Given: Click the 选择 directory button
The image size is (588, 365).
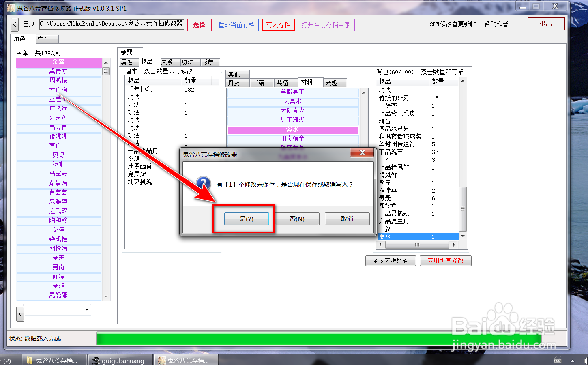Looking at the screenshot, I should click(x=199, y=25).
